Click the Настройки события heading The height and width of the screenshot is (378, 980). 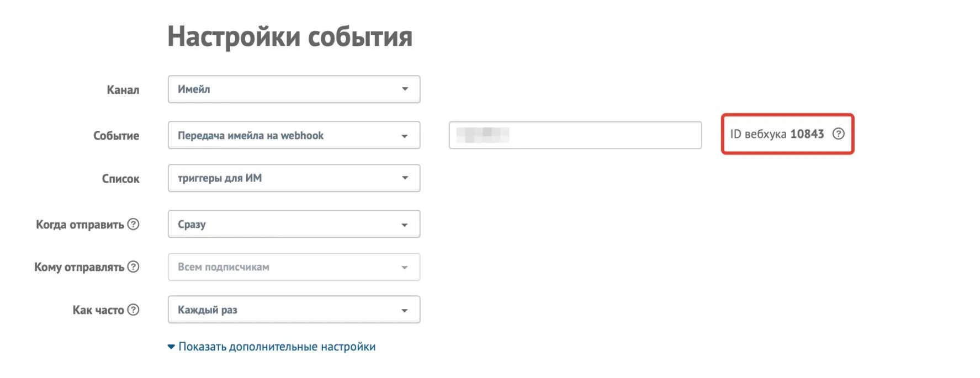pos(290,36)
